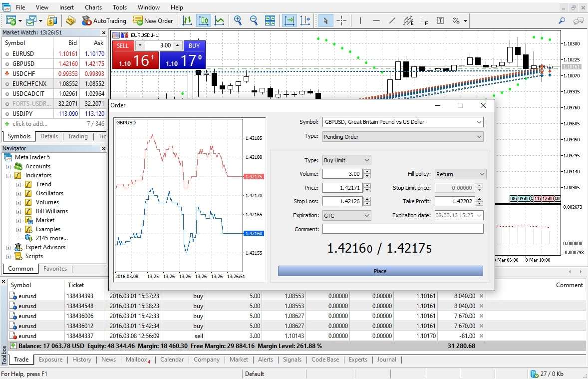Viewport: 588px width, 379px height.
Task: Open the chat bubbles icon
Action: [x=578, y=20]
